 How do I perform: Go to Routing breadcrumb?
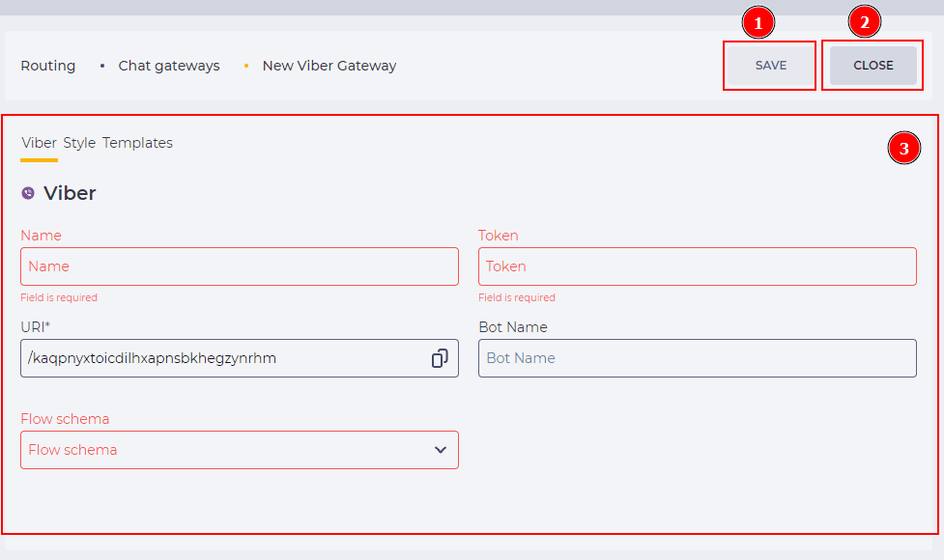(x=48, y=66)
